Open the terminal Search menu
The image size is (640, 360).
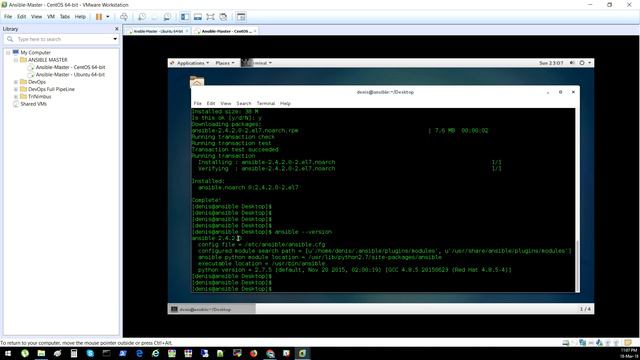point(244,104)
